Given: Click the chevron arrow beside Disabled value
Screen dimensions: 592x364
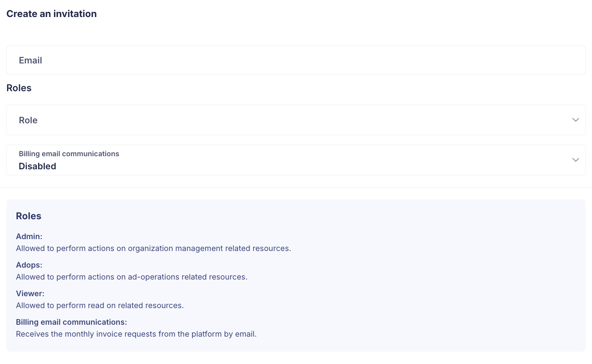Looking at the screenshot, I should click(575, 160).
